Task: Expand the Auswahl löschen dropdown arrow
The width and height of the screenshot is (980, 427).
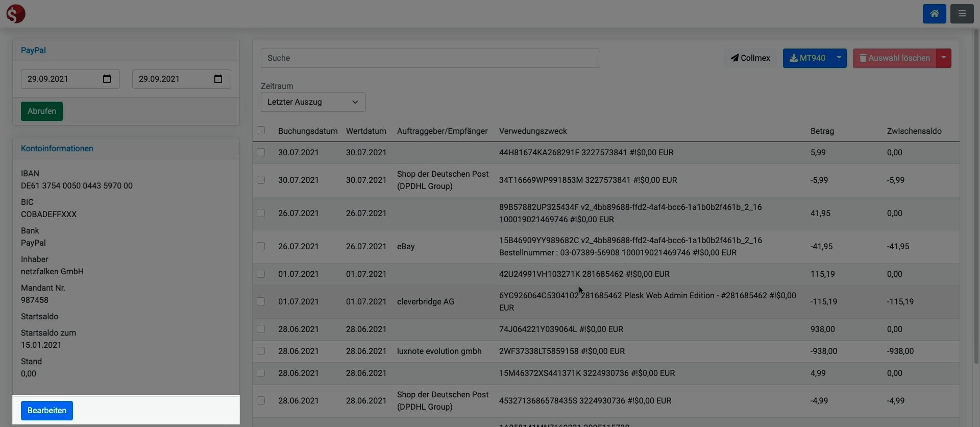Action: coord(944,58)
